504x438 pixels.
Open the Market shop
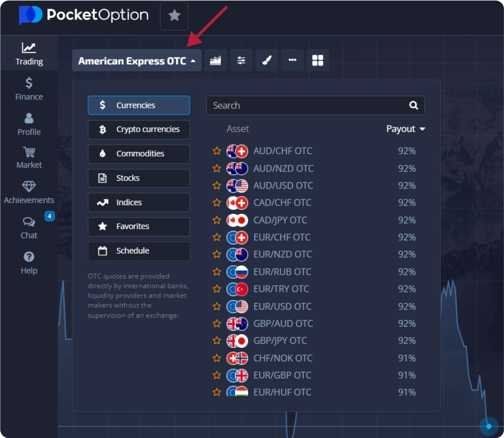[29, 157]
